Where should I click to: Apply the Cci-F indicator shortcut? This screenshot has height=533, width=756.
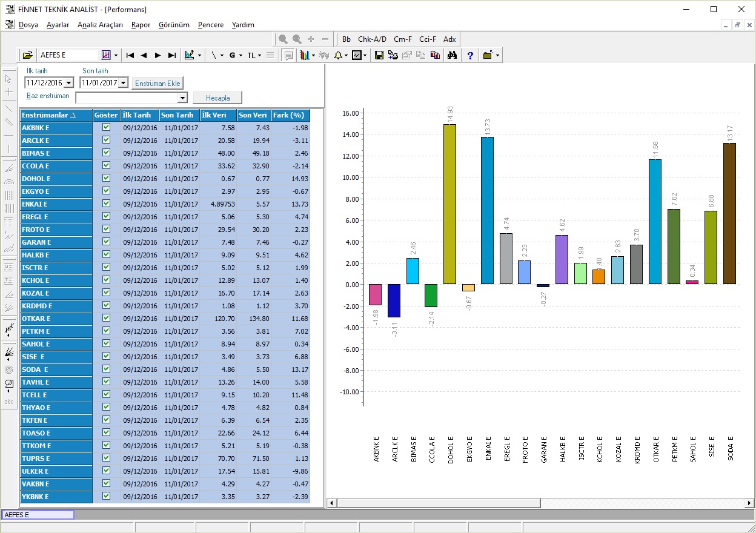click(x=428, y=39)
